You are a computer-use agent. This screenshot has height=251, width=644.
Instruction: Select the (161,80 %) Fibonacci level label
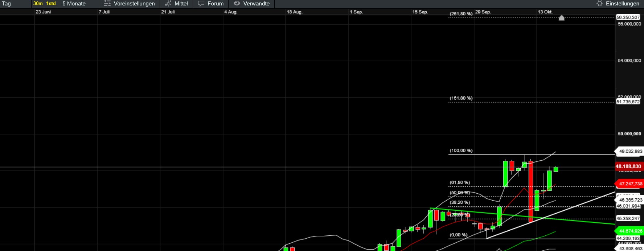coord(461,98)
